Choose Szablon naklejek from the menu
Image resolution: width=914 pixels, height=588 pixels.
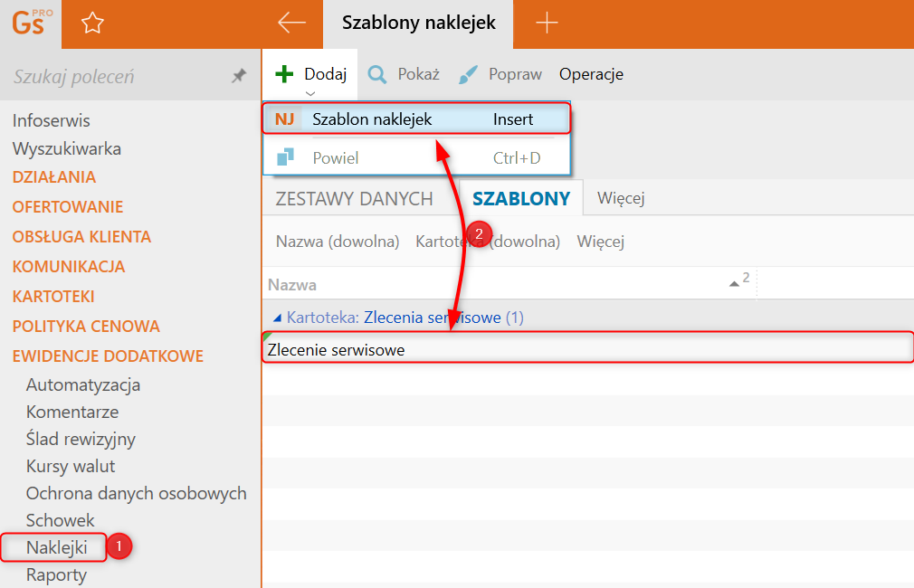click(x=372, y=119)
